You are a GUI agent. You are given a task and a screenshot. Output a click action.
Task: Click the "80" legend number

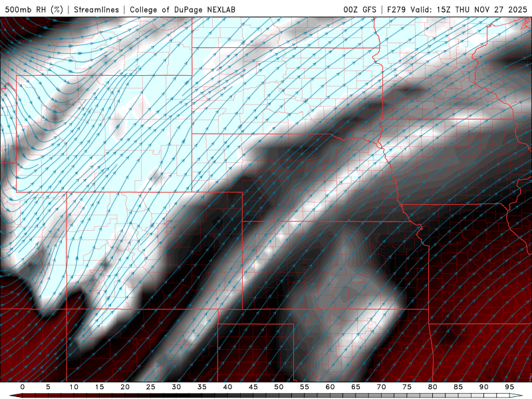coord(433,387)
